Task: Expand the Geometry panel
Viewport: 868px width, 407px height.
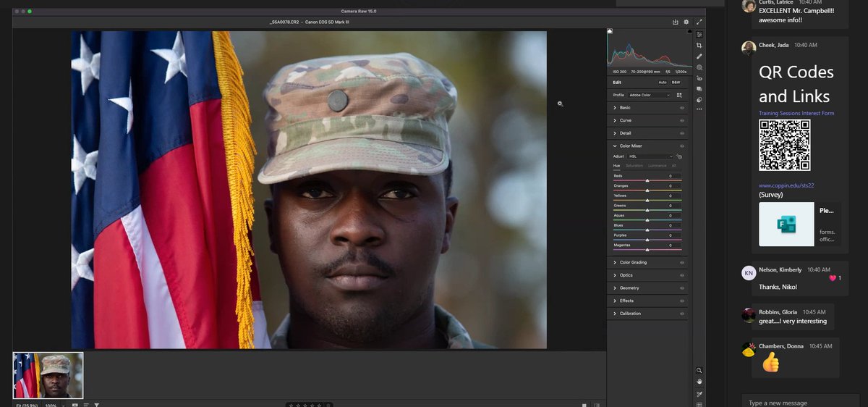Action: tap(615, 288)
